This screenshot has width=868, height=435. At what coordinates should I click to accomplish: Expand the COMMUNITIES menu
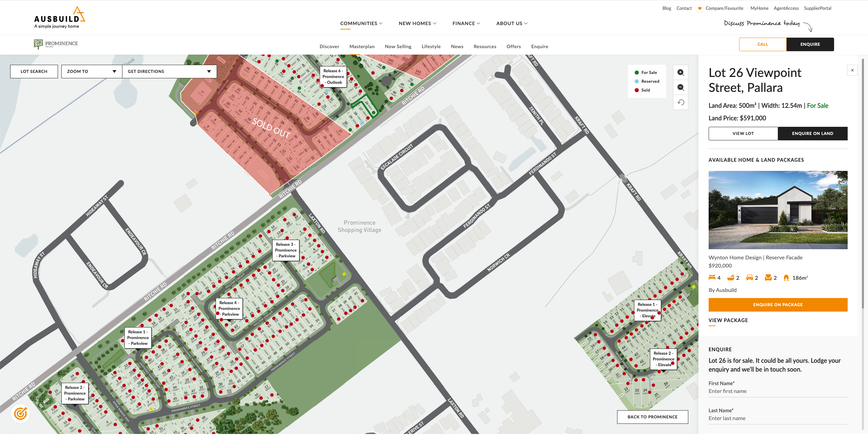(361, 23)
